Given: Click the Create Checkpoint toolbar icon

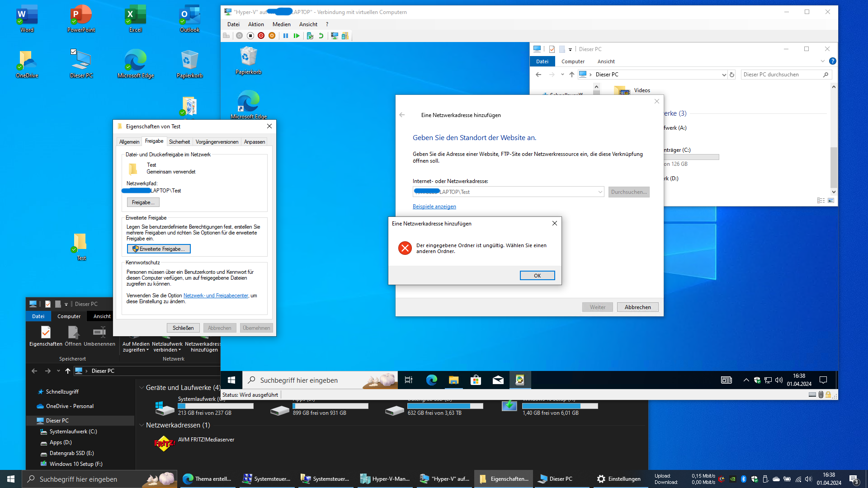Looking at the screenshot, I should [310, 36].
